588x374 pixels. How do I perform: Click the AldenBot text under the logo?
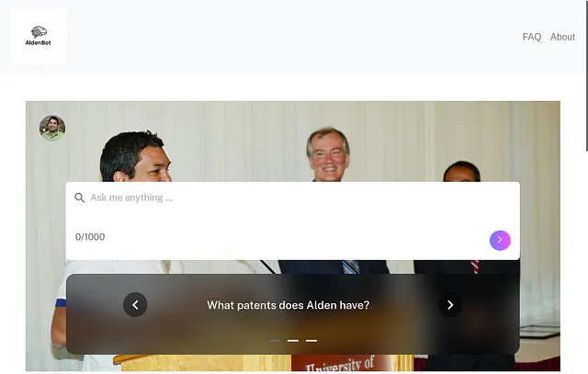click(x=39, y=43)
